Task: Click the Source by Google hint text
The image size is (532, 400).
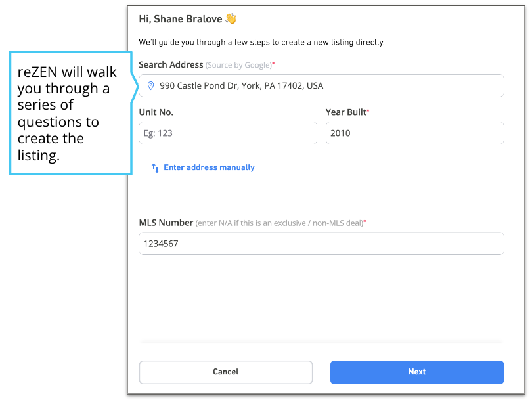Action: tap(238, 65)
